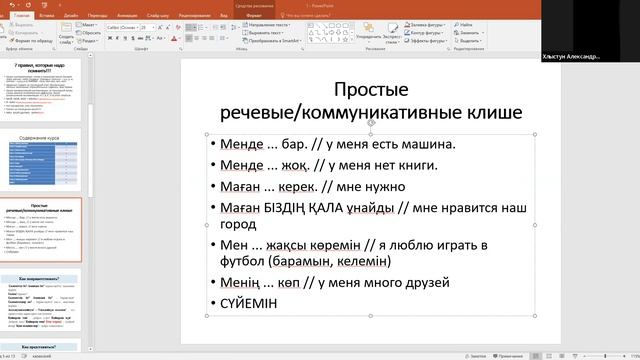Open Заливка фигуры (Shape Fill) menu
The image size is (640, 360).
tap(425, 25)
